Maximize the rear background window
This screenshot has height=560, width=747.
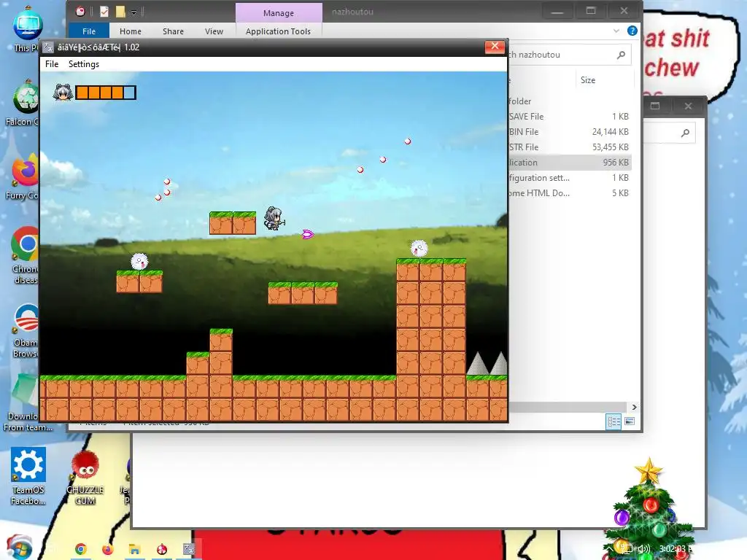point(655,106)
